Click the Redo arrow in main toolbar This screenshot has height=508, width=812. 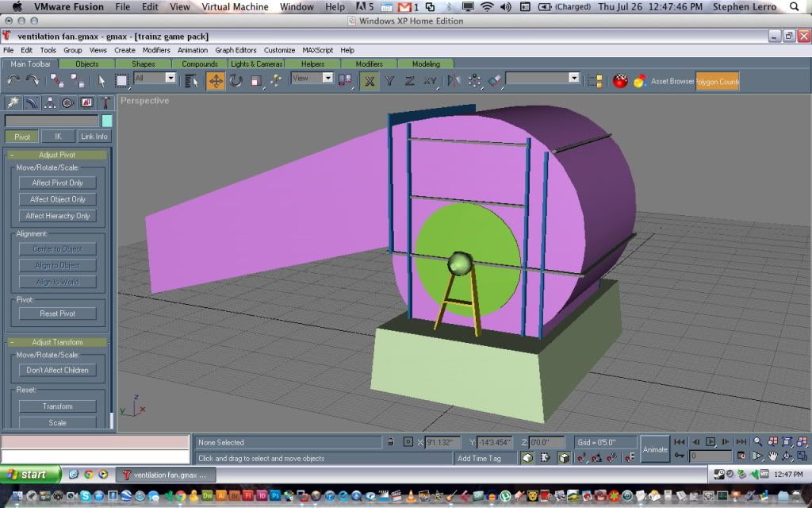(x=33, y=81)
